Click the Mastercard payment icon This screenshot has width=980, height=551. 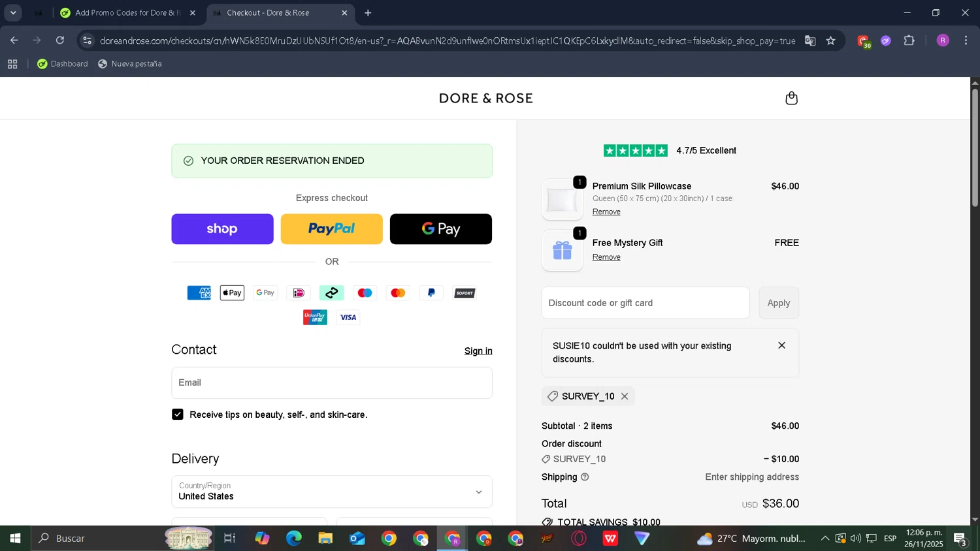398,293
